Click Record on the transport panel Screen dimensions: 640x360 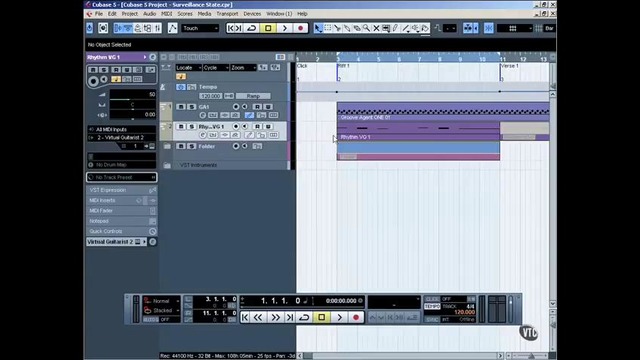click(356, 317)
